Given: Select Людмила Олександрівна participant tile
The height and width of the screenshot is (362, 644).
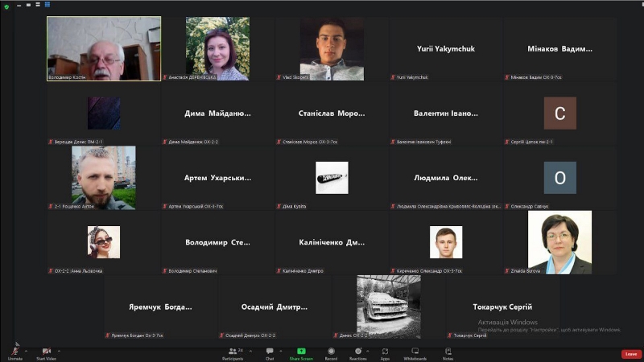Looking at the screenshot, I should 446,178.
